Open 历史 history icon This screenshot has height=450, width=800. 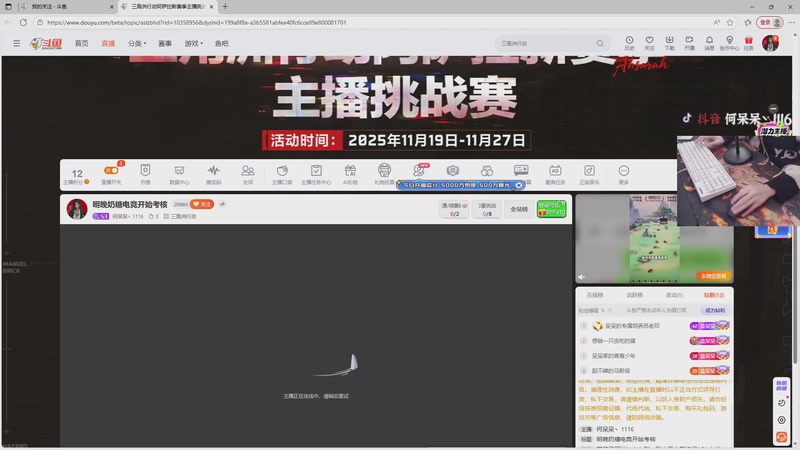[x=629, y=43]
